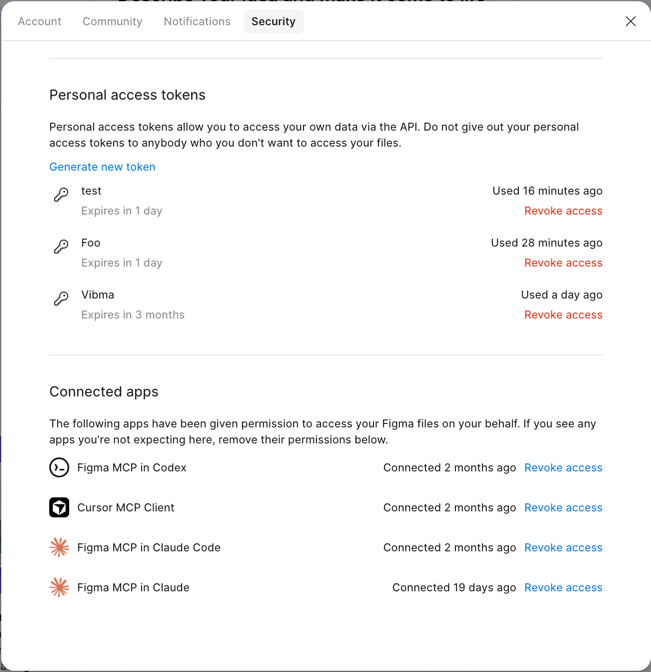Click the key icon beside test token

[x=61, y=194]
